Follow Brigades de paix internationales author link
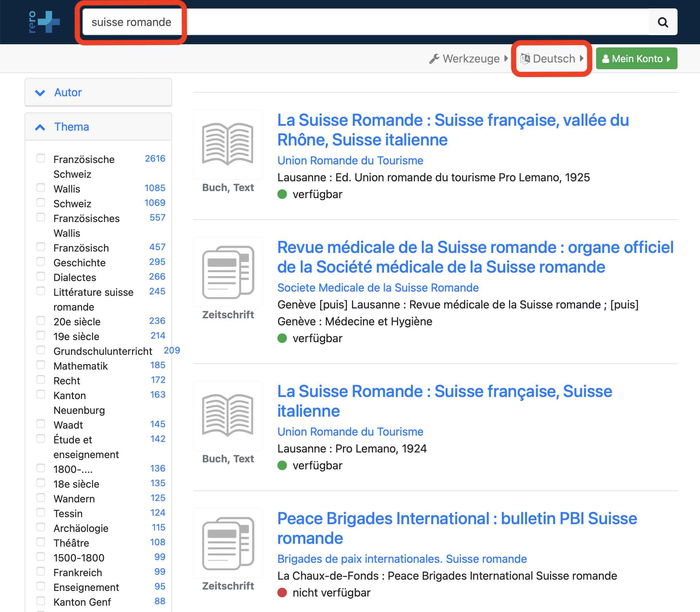Screen dimensions: 700x612 (x=402, y=559)
